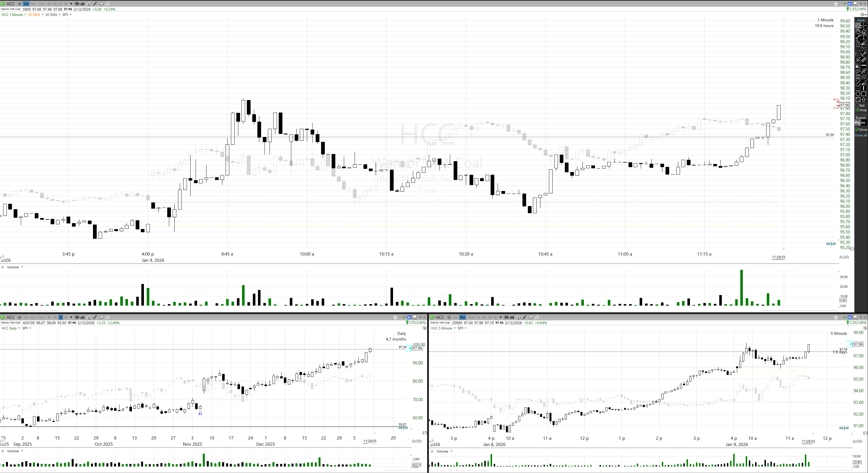This screenshot has width=868, height=473.
Task: Click add-indicator bars icon in top chart
Action: pos(82,4)
